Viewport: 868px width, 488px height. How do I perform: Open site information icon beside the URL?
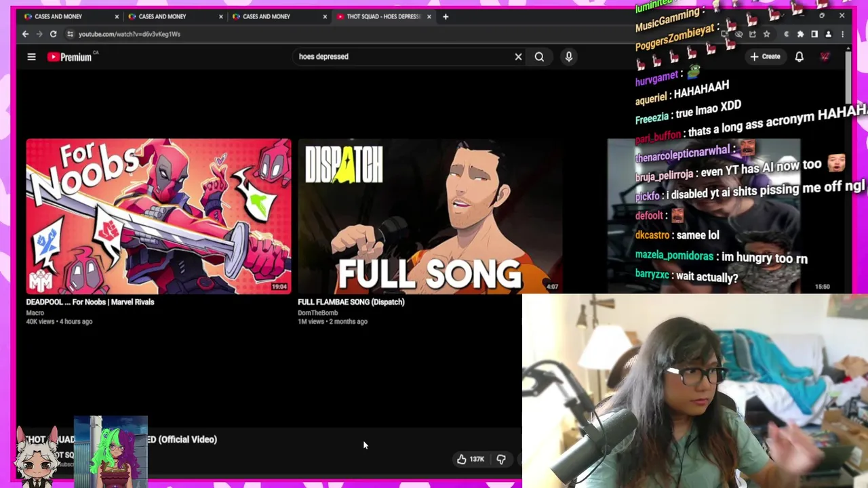[x=70, y=34]
